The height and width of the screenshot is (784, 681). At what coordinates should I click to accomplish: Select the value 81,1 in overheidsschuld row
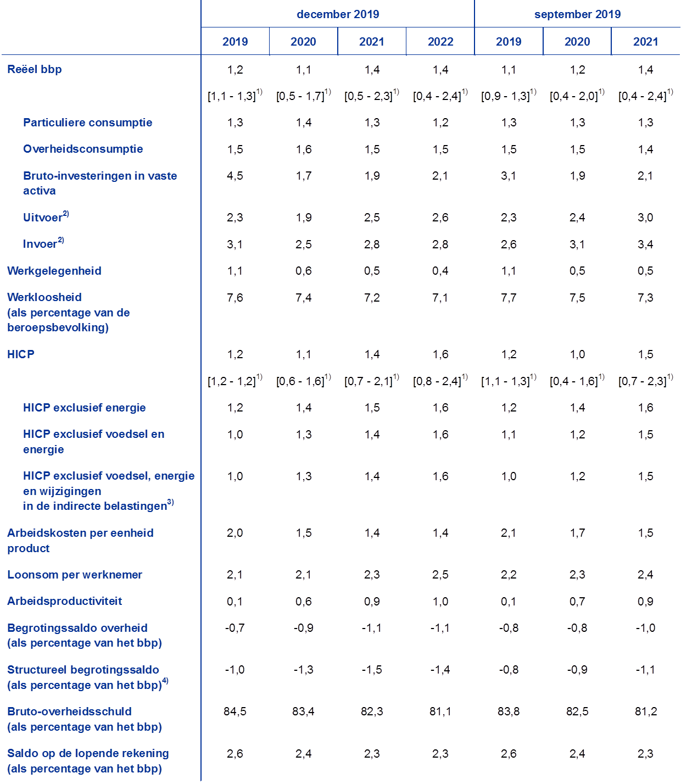[x=440, y=711]
